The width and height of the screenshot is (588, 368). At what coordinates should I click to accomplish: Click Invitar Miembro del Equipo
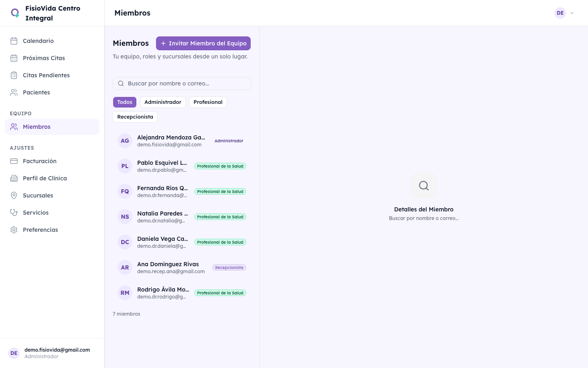pos(203,43)
